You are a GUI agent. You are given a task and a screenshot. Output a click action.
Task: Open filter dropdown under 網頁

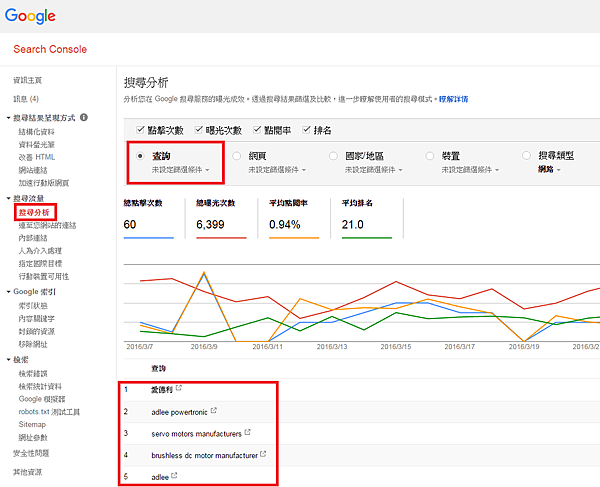point(277,169)
